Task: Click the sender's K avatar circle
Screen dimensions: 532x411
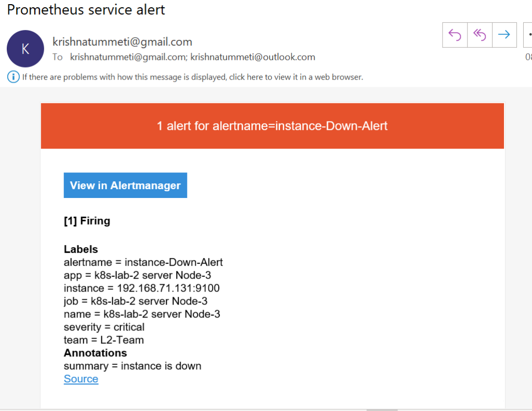Action: coord(25,48)
